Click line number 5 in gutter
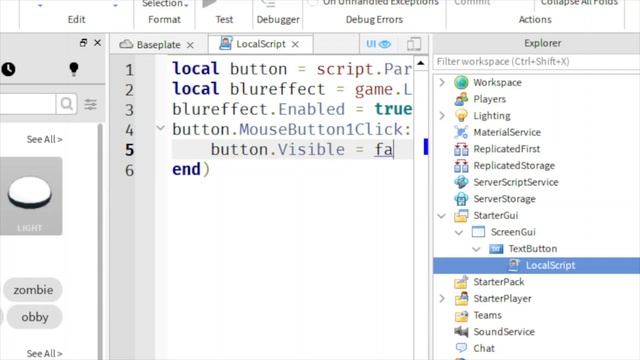The height and width of the screenshot is (360, 640). click(129, 150)
